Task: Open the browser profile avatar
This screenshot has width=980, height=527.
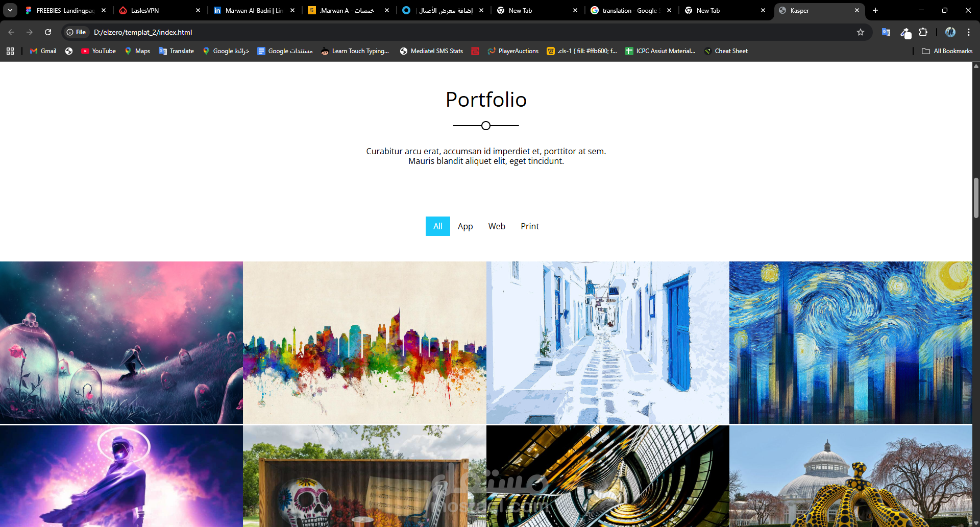Action: click(x=950, y=32)
